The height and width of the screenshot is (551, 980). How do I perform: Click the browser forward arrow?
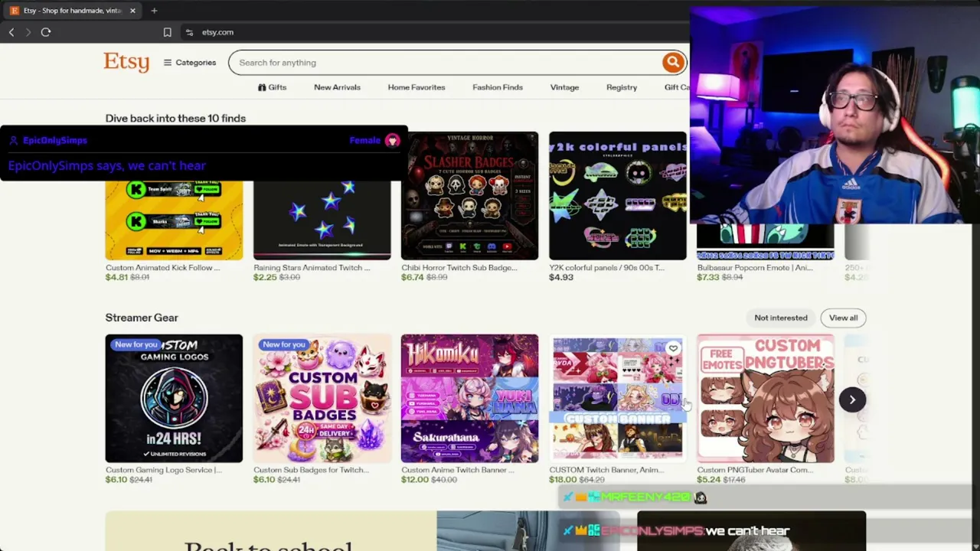click(28, 32)
